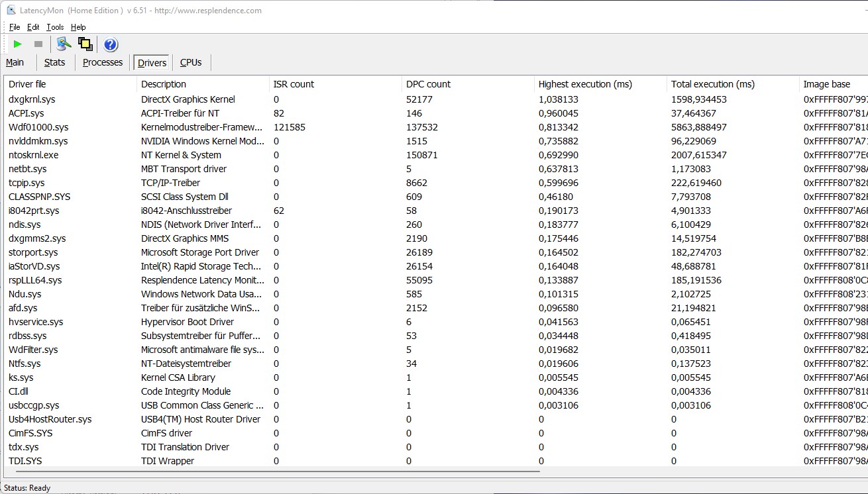Open the options icon with computer and pencil
Image resolution: width=868 pixels, height=494 pixels.
64,44
